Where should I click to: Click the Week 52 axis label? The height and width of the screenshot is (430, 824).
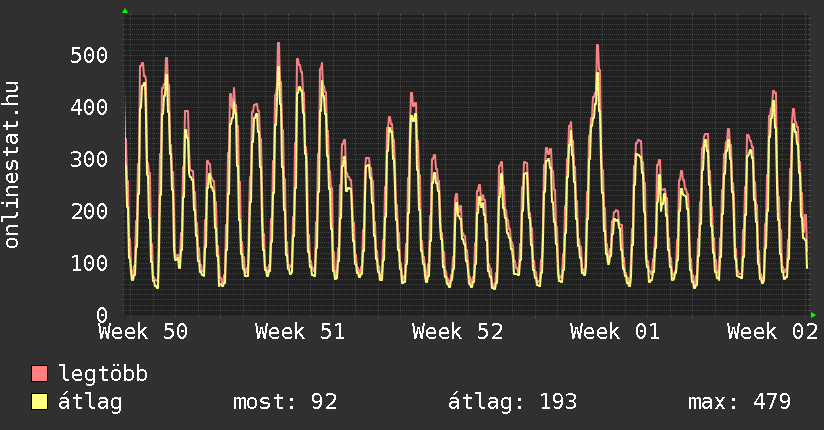457,332
